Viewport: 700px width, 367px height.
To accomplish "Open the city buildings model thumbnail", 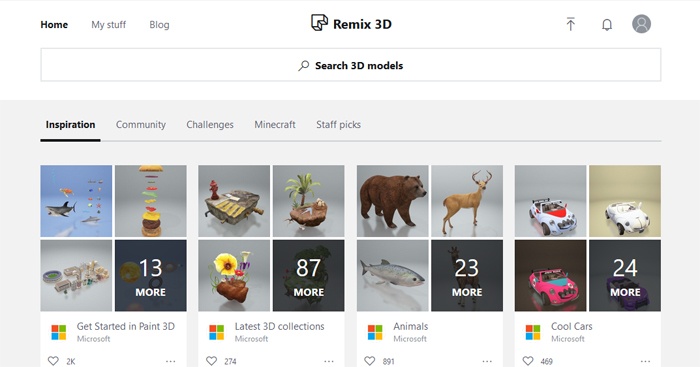I will (x=76, y=275).
